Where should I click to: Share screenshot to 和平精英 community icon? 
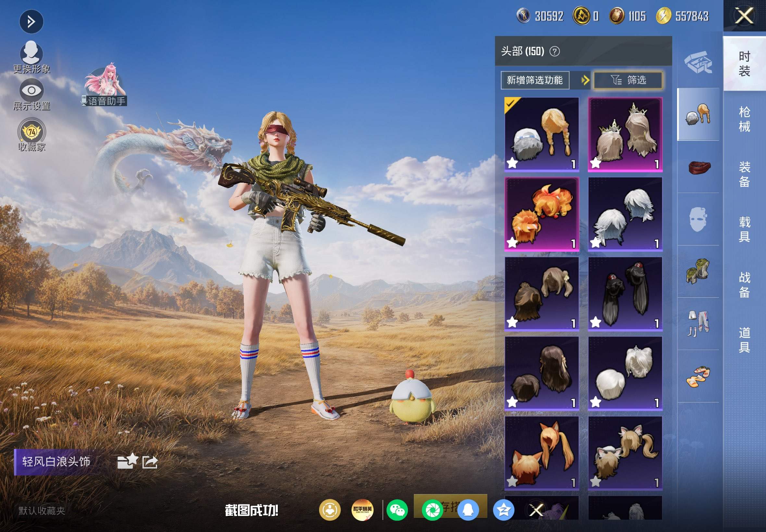[x=363, y=510]
